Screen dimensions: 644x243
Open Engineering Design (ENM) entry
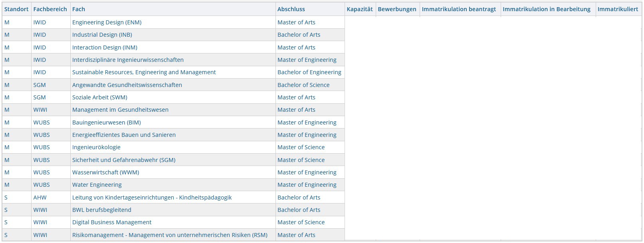(x=107, y=22)
